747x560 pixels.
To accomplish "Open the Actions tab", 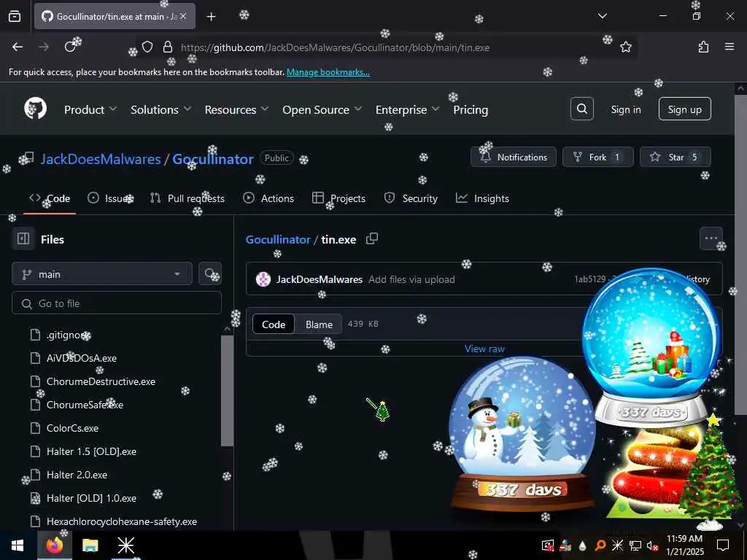I will pyautogui.click(x=268, y=198).
